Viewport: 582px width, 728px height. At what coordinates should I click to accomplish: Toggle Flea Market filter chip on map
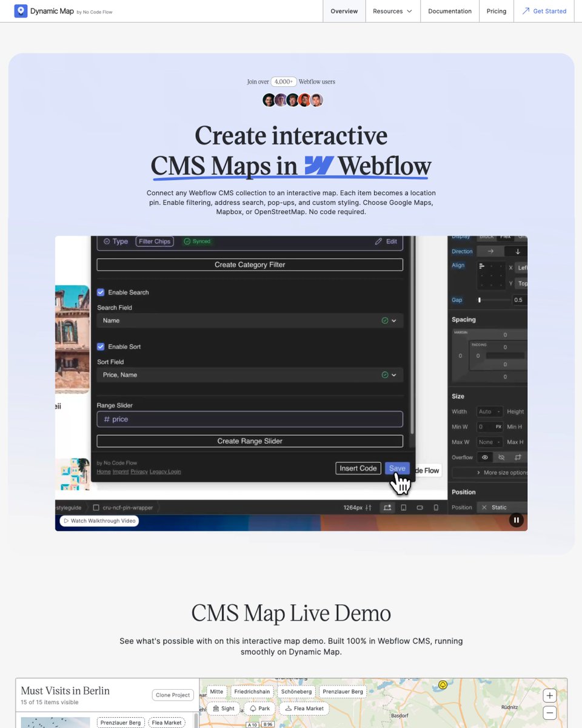point(304,708)
